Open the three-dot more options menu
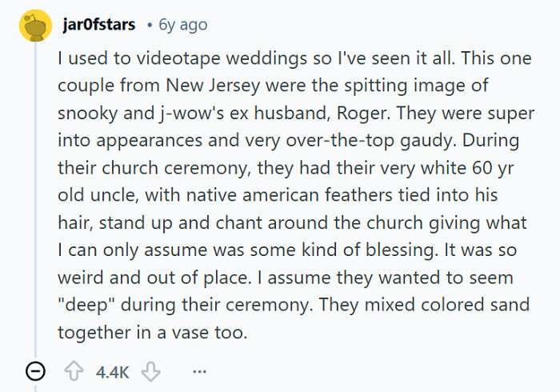This screenshot has height=392, width=560. (x=199, y=371)
